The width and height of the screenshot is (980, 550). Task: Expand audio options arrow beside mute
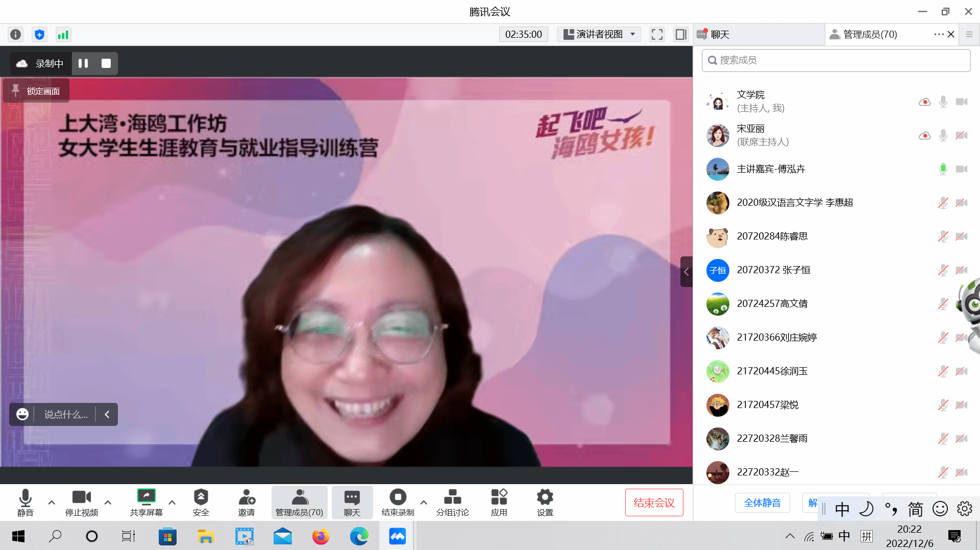coord(52,503)
